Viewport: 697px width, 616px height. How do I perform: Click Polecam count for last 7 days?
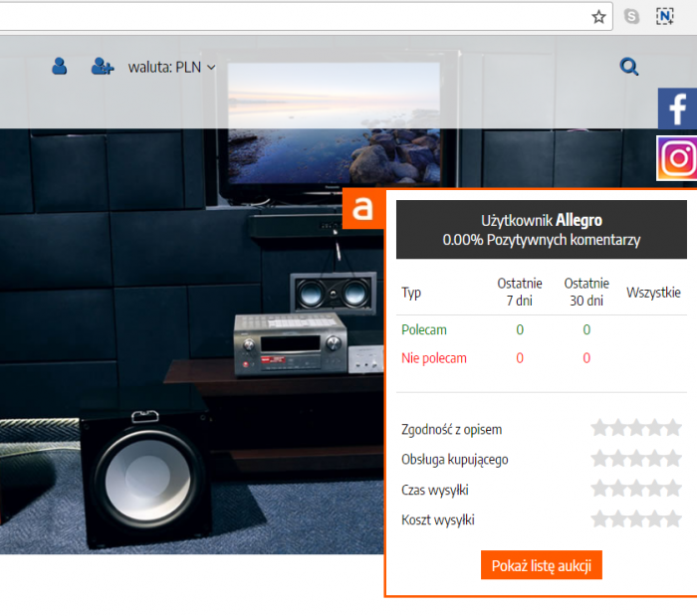click(x=520, y=330)
